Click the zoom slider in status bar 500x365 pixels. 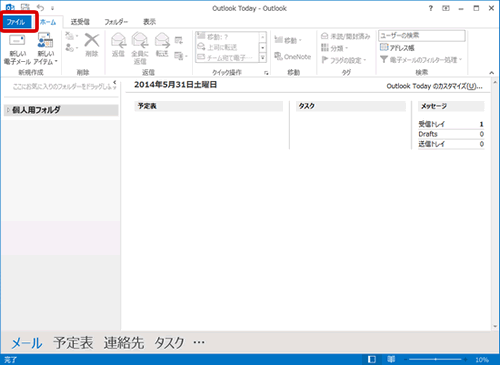tap(435, 359)
